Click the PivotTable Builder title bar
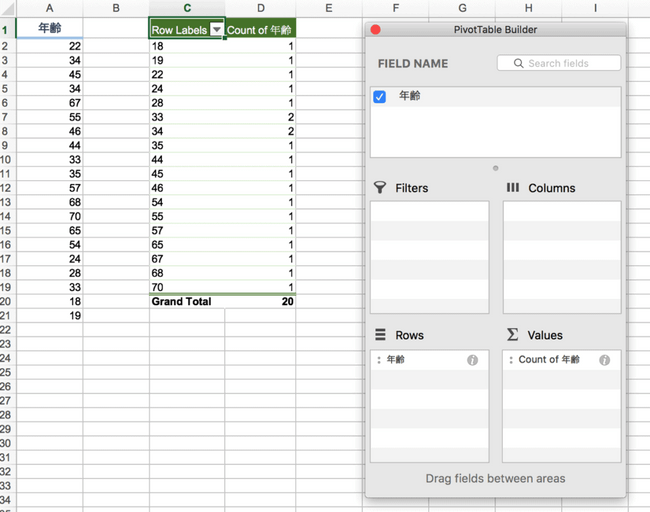The width and height of the screenshot is (650, 512). (495, 29)
